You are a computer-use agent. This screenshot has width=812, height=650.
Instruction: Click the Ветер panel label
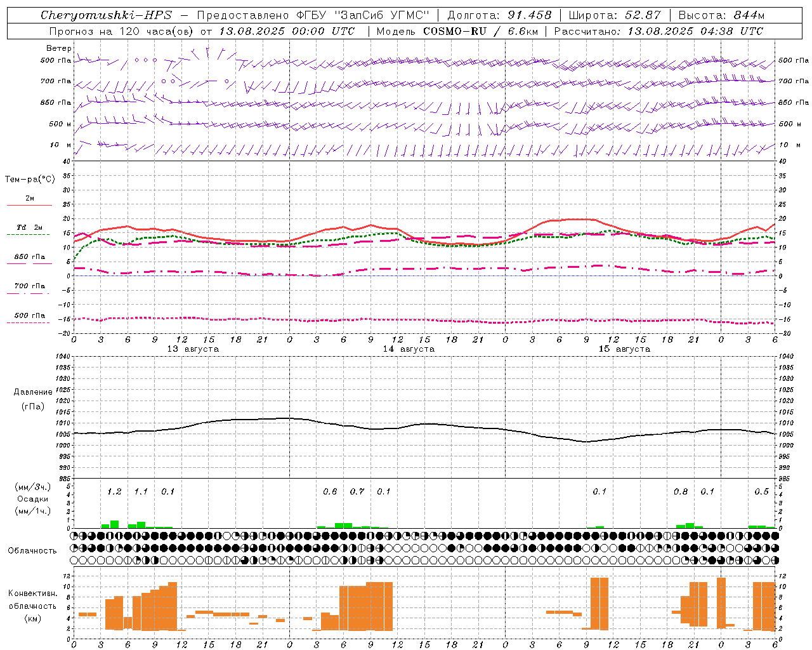(x=58, y=48)
